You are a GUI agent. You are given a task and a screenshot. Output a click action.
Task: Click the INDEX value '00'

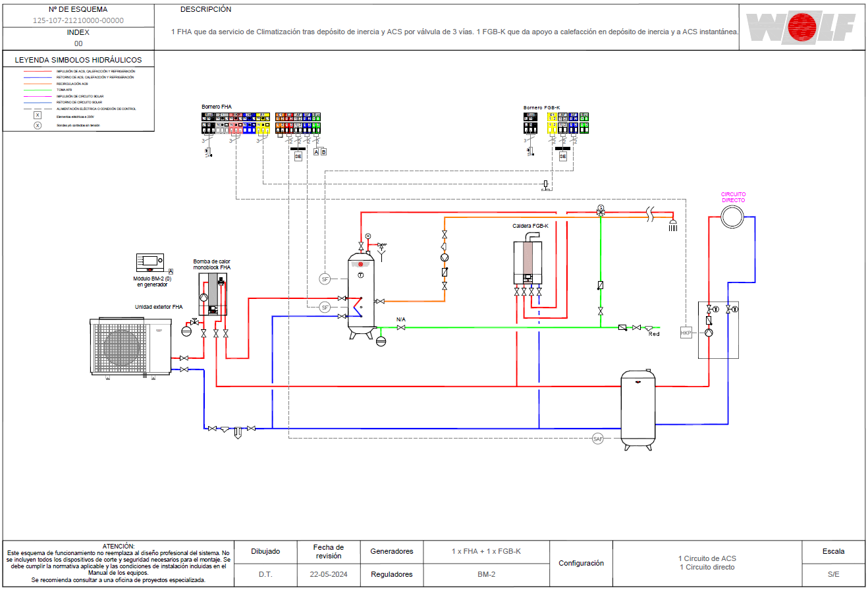pos(78,43)
